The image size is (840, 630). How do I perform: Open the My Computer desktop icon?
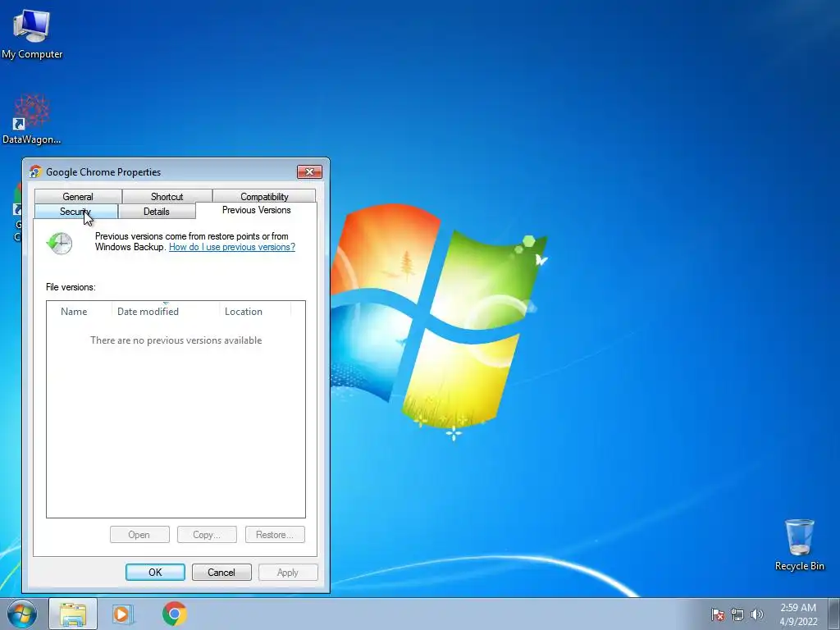pos(32,34)
